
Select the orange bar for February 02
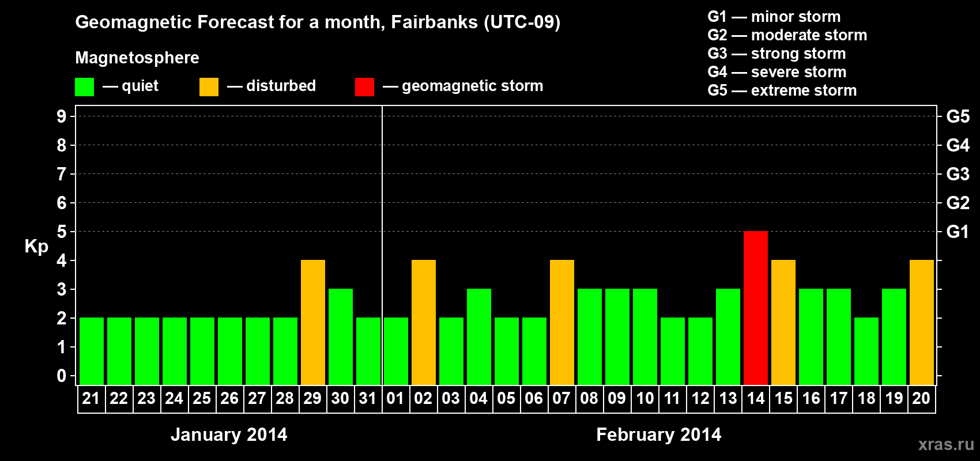(x=424, y=322)
